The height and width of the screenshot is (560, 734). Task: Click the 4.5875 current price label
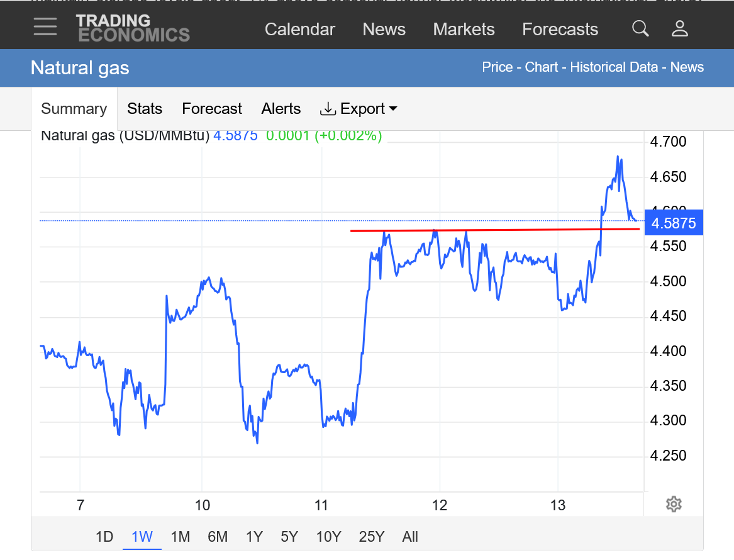(x=674, y=223)
